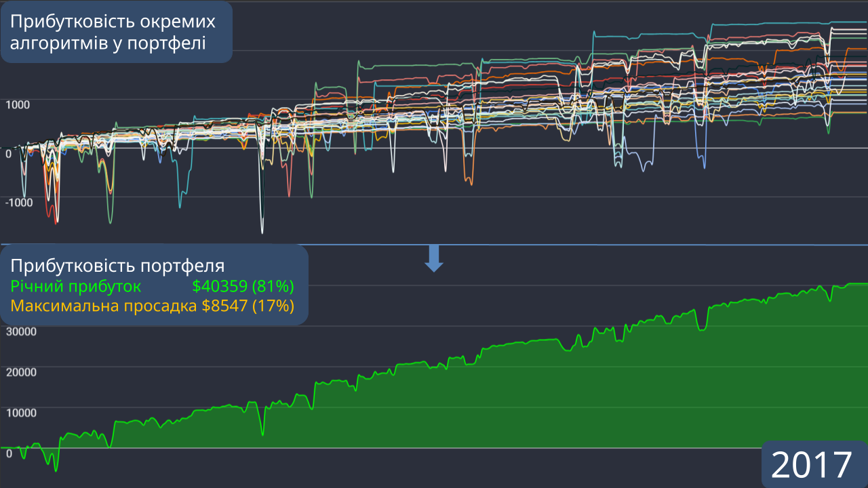Click the title 'Прибутковість окремих алгоритмів у портфелі'
868x488 pixels.
pos(113,32)
